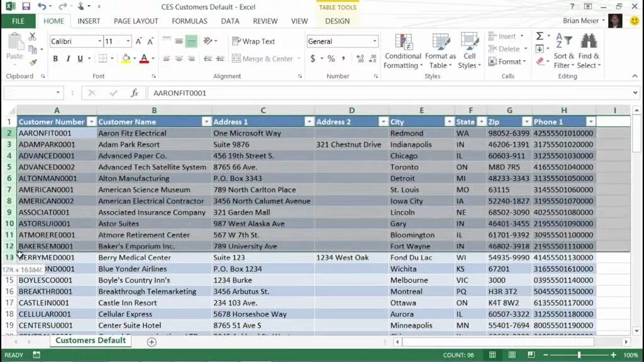Screen dimensions: 644x362
Task: Click the zoom slider handle
Action: (579, 354)
